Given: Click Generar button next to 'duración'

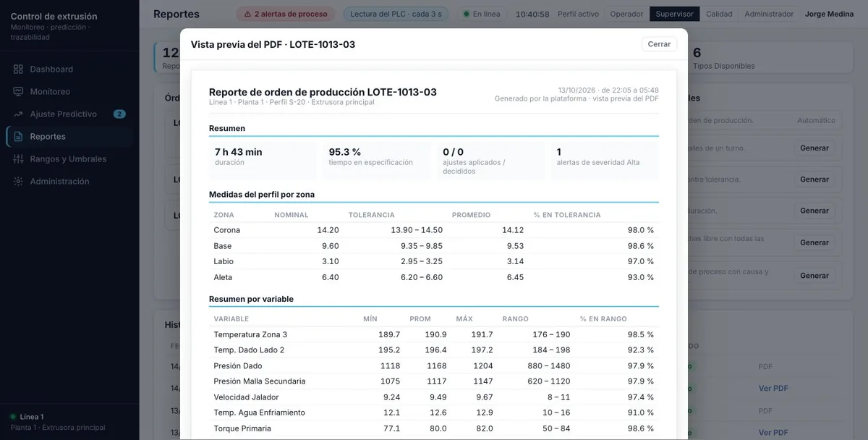Looking at the screenshot, I should point(814,211).
